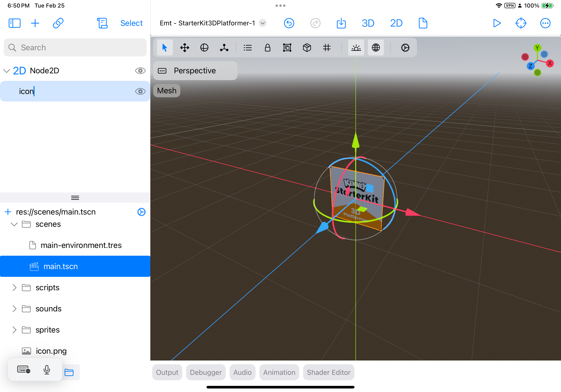Click the group selected nodes icon
Screen dimensions: 561x392
pos(287,47)
